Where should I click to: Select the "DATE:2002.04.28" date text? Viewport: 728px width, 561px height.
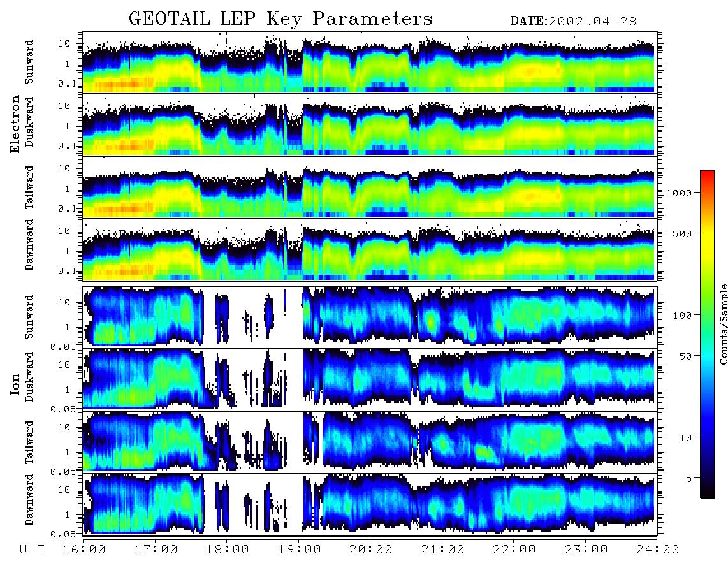click(573, 22)
